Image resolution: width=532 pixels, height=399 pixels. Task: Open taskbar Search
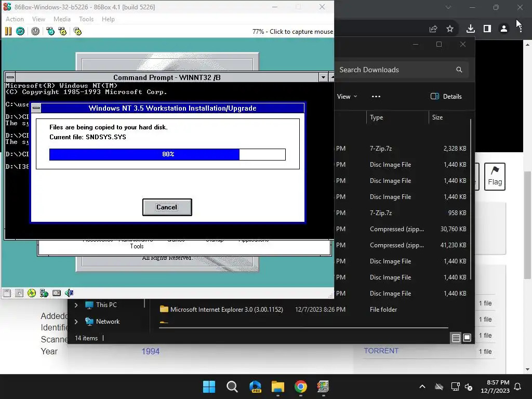pyautogui.click(x=232, y=387)
